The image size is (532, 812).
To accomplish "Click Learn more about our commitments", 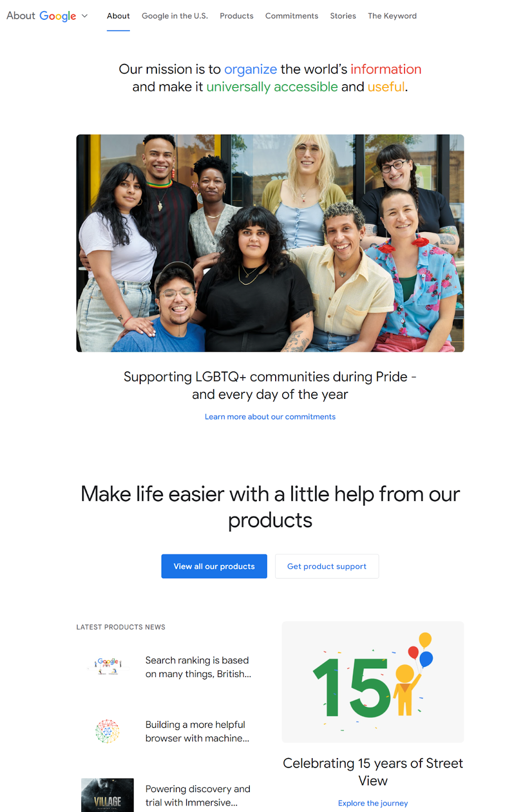I will tap(270, 417).
